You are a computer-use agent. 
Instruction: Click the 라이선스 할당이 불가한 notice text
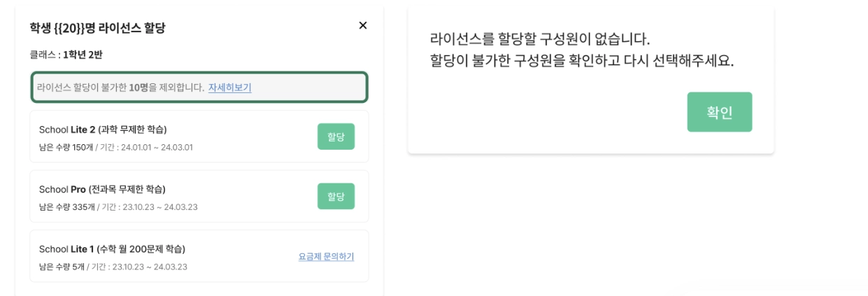click(x=81, y=87)
